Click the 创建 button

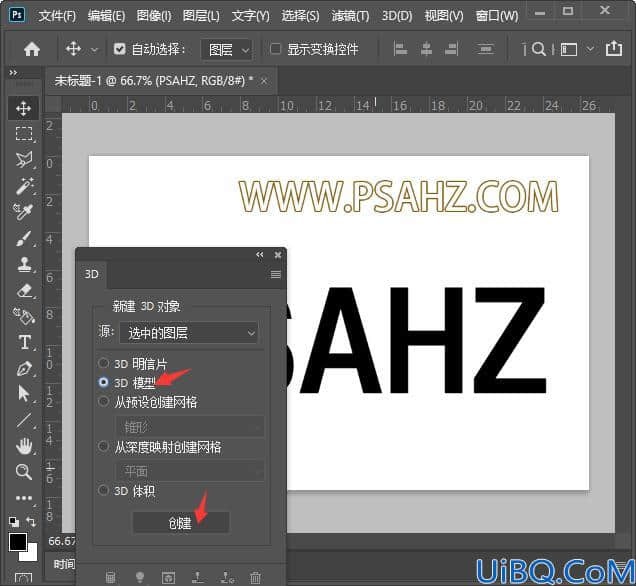(181, 523)
